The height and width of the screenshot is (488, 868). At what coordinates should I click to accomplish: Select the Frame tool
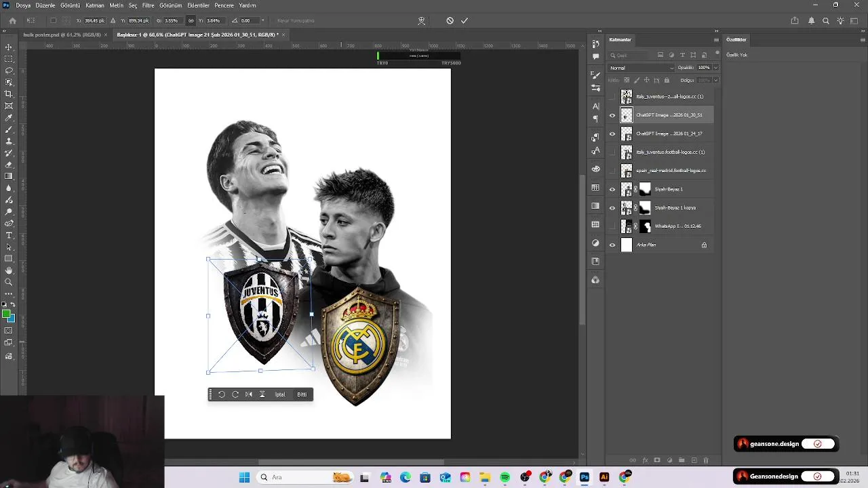click(x=9, y=106)
